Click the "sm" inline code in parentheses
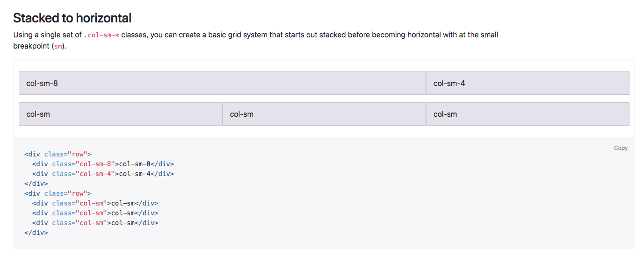This screenshot has width=644, height=255. point(58,46)
